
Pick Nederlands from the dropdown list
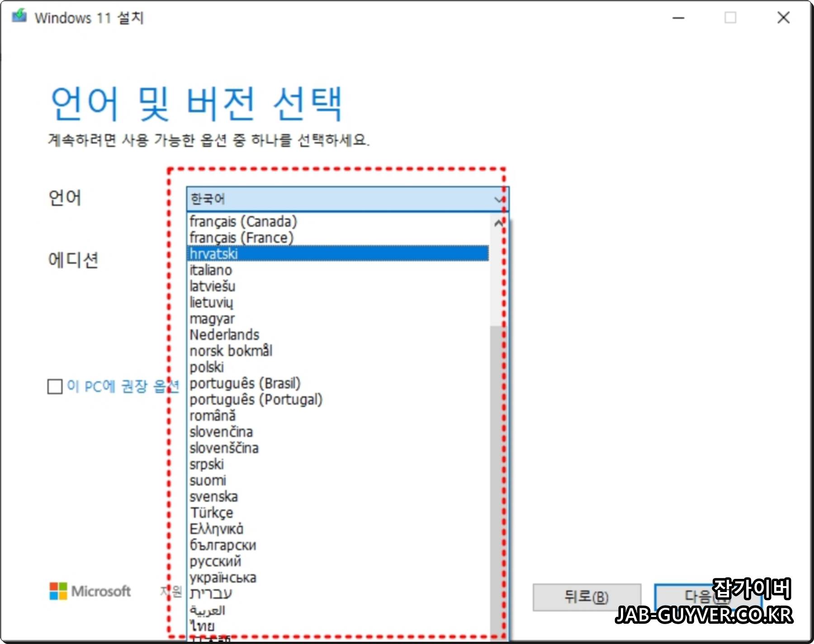338,335
